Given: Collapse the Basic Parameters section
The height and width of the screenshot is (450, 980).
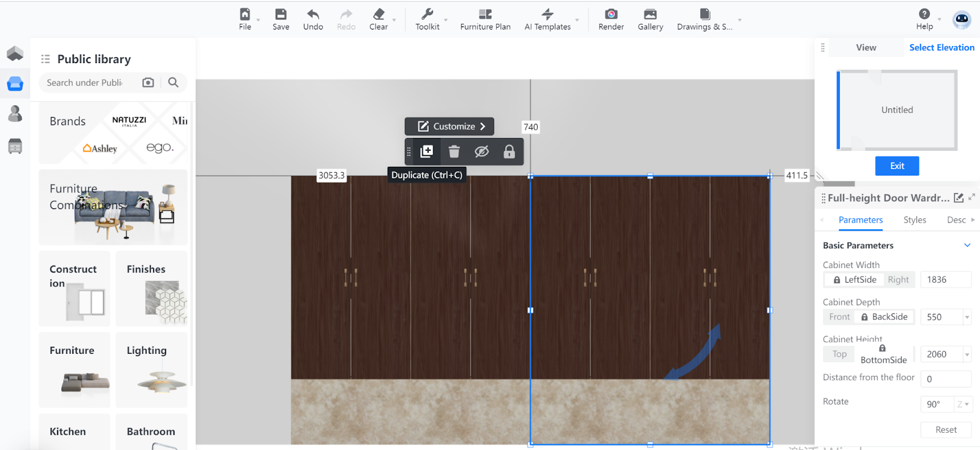Looking at the screenshot, I should 967,245.
